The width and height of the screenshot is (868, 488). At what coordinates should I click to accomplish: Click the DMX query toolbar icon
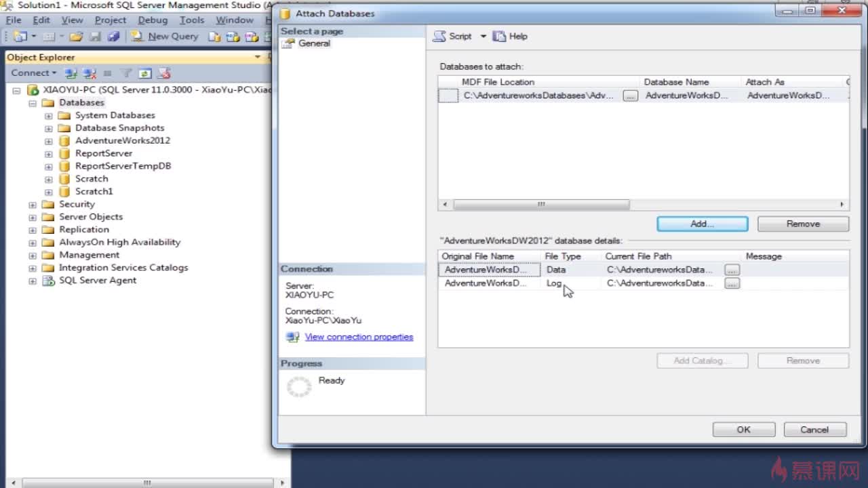coord(252,37)
